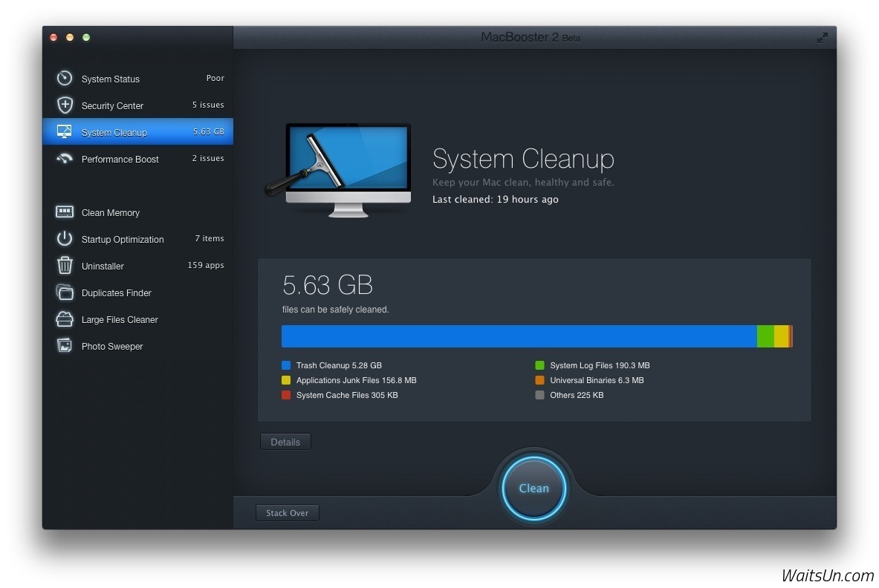Click the blue Trash Cleanup bar segment
This screenshot has height=588, width=879.
tap(519, 336)
